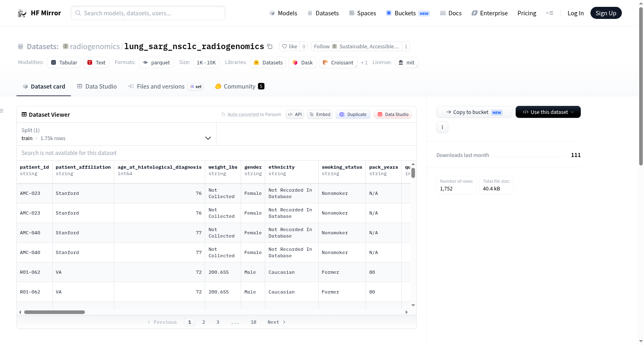Viewport: 644px width, 345px height.
Task: Open the navigation more-menu icon
Action: (549, 13)
